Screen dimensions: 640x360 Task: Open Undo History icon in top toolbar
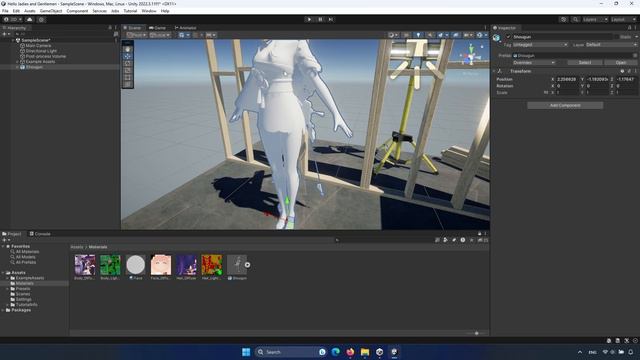[x=564, y=19]
